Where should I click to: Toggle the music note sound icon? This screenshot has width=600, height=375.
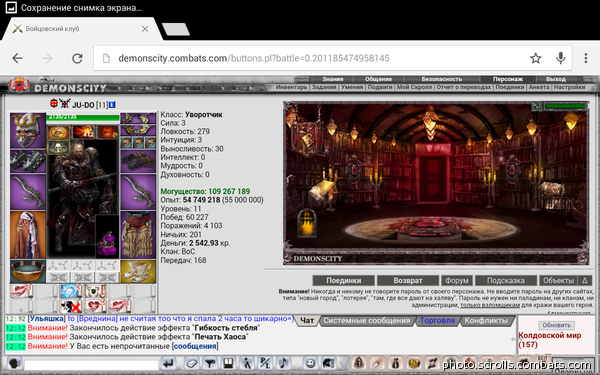(283, 363)
